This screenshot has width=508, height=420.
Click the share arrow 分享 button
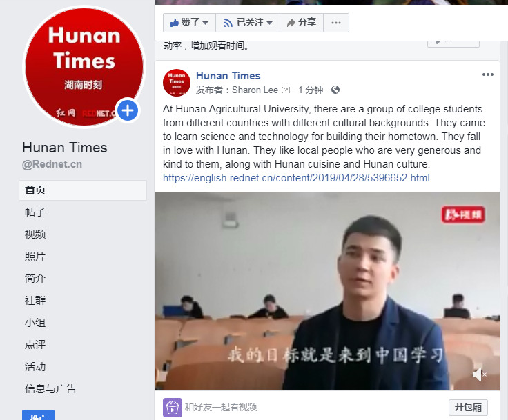click(302, 23)
